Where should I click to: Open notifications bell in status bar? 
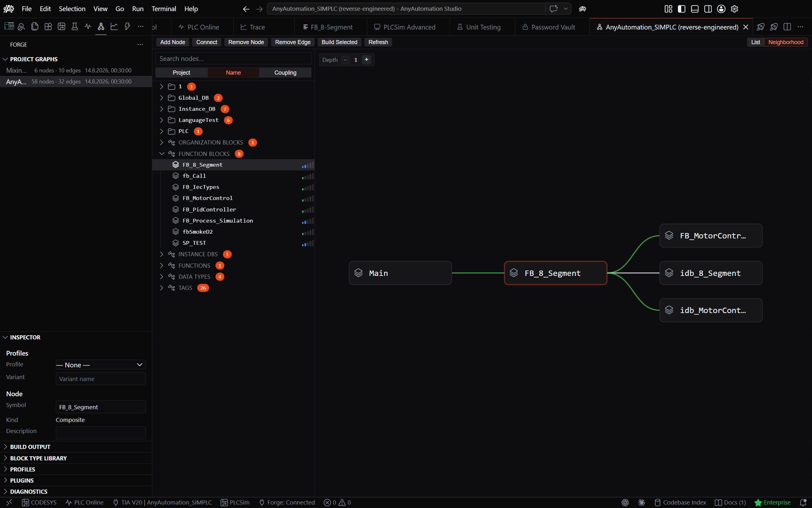[x=803, y=502]
